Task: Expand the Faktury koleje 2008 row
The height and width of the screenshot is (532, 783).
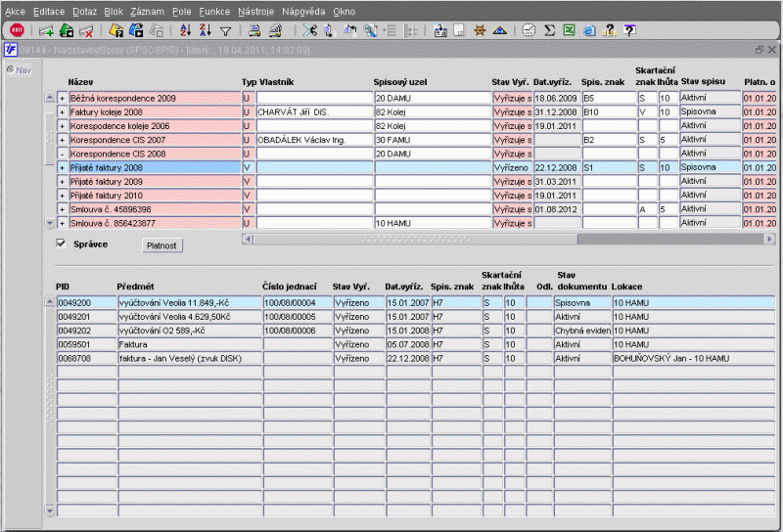Action: coord(62,112)
